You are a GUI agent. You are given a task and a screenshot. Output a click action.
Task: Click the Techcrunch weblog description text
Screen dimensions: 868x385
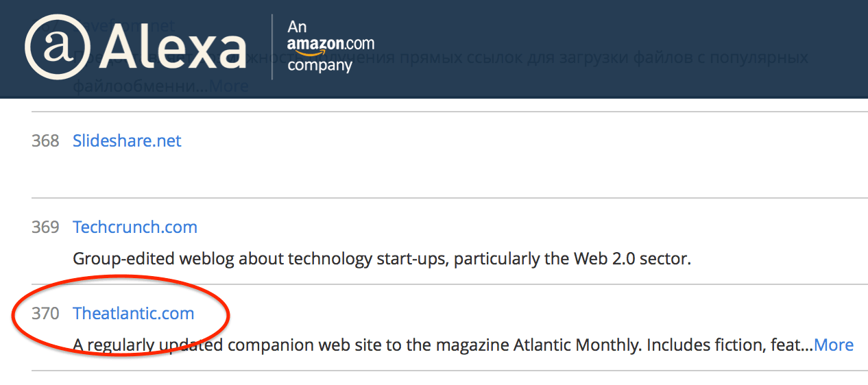[x=382, y=259]
